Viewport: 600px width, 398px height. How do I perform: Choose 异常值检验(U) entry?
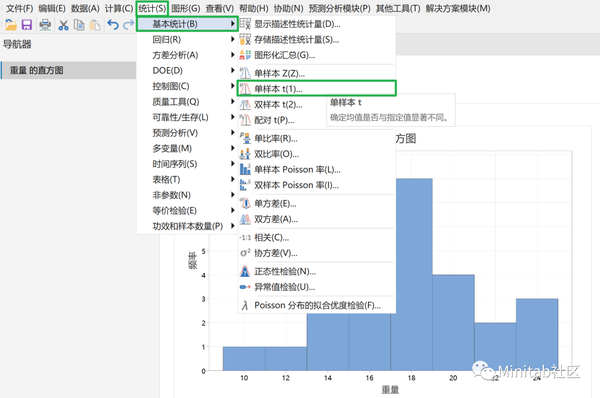[317, 287]
